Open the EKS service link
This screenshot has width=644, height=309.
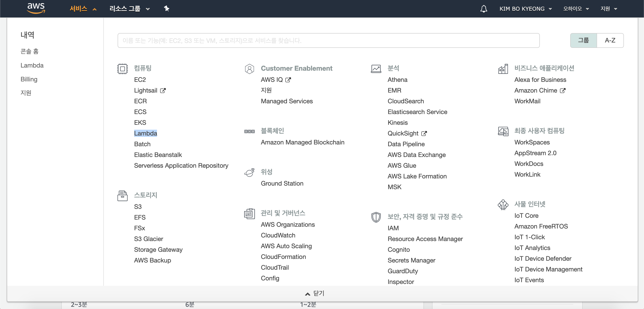point(140,123)
